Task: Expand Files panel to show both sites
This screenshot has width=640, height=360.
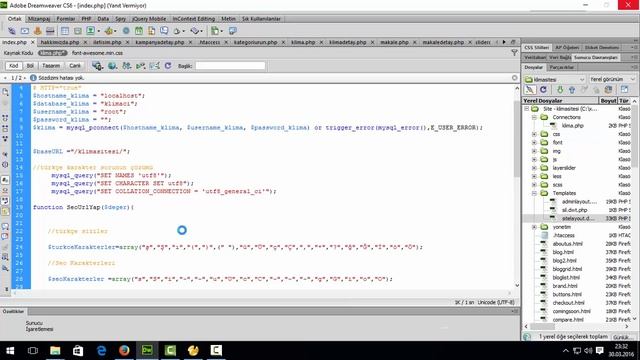Action: point(624,89)
